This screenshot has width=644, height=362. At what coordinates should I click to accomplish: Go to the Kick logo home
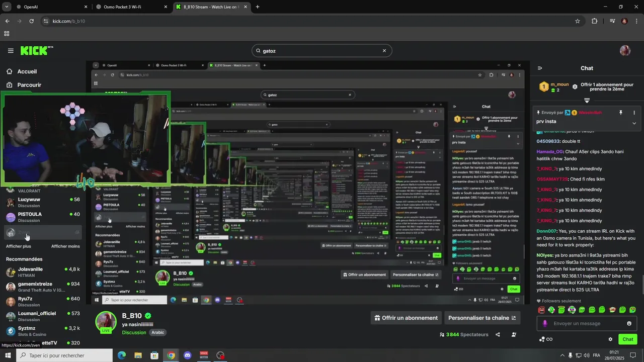click(x=36, y=51)
